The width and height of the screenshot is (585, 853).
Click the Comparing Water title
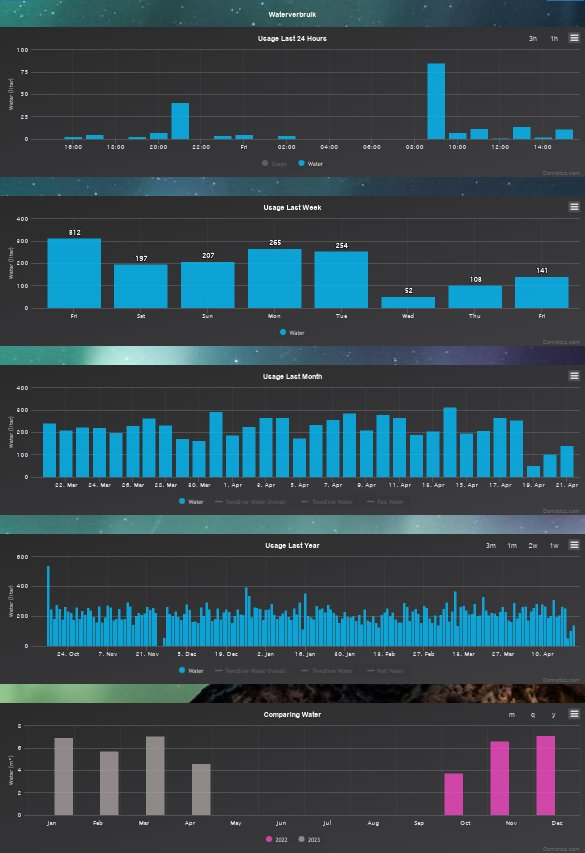(292, 715)
